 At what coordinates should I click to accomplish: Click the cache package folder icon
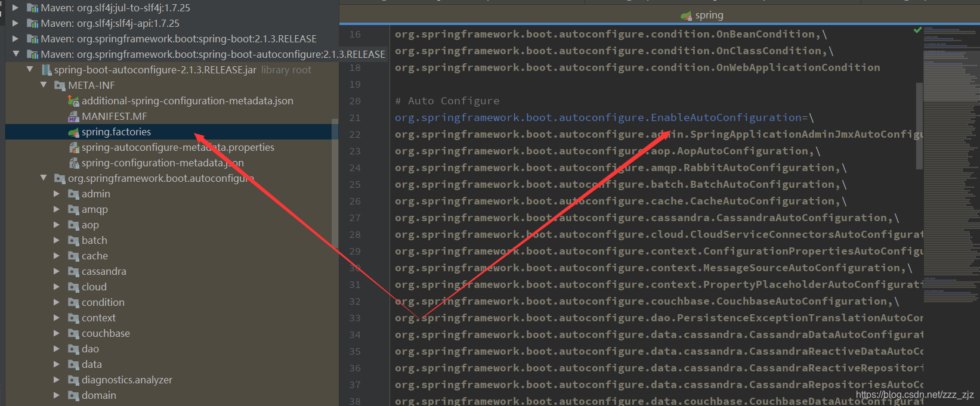point(73,256)
